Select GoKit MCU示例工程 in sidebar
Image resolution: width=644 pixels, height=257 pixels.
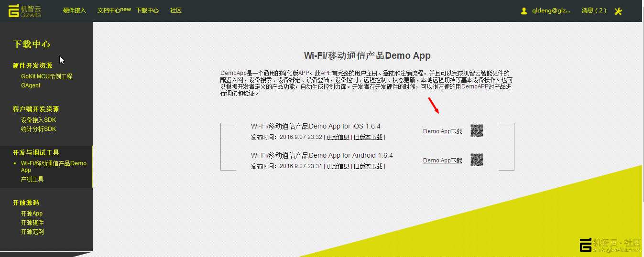click(x=46, y=76)
